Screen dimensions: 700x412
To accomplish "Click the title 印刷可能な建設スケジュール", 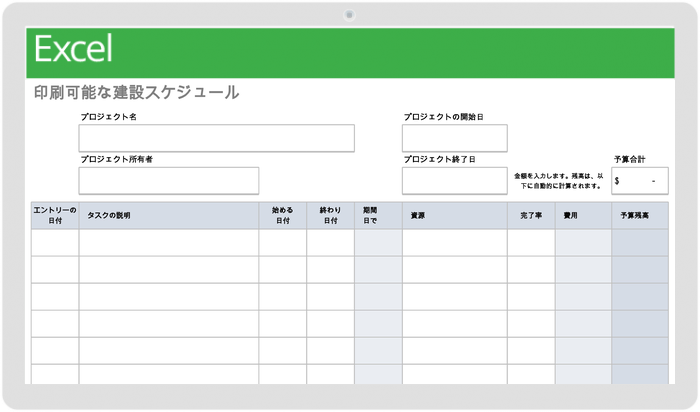I will coord(137,92).
